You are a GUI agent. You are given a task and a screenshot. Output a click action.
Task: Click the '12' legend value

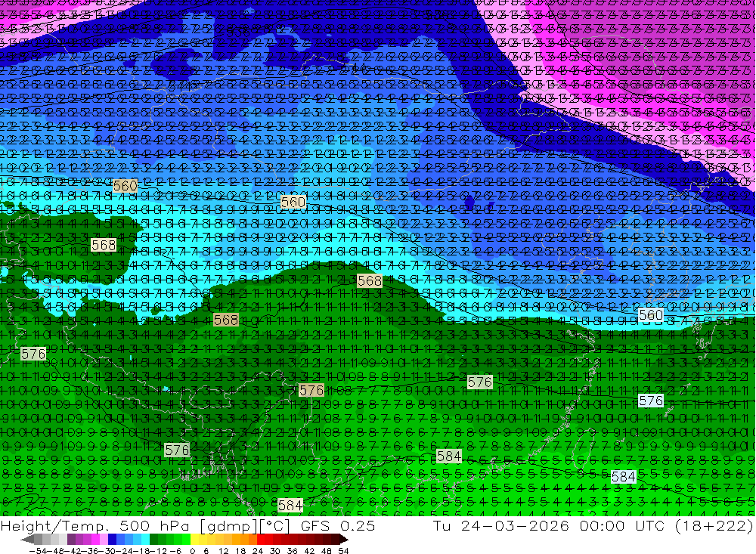224,551
